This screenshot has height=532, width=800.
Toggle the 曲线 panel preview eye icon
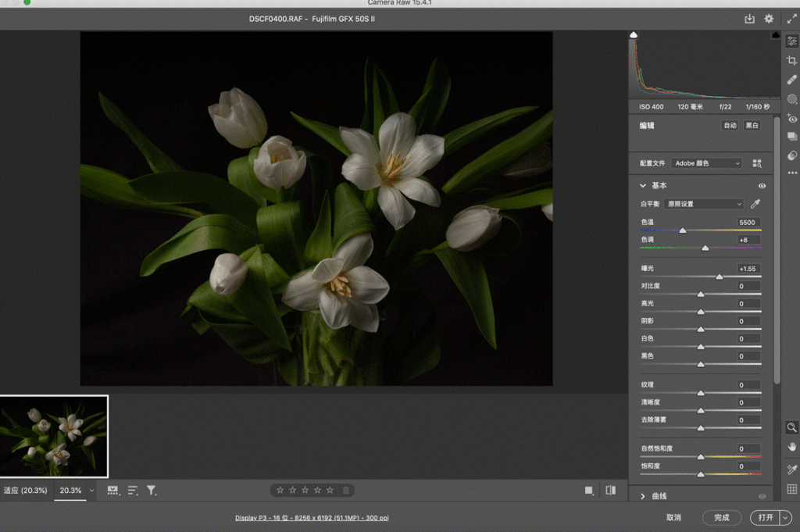(x=762, y=495)
